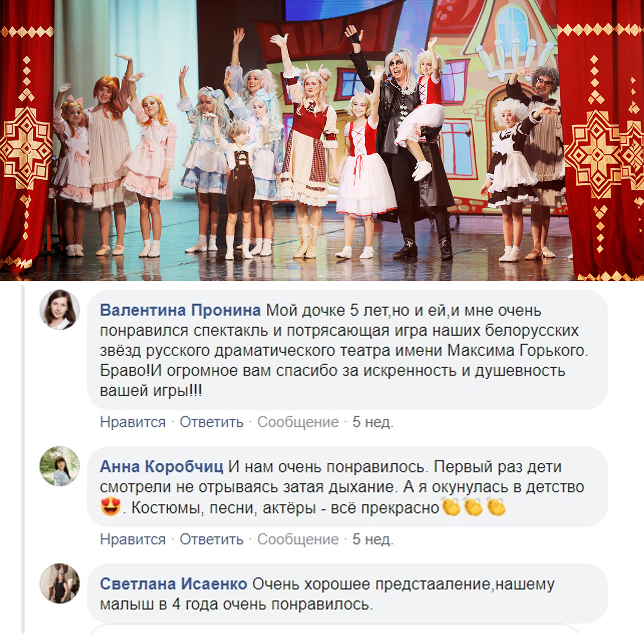
Task: Open the 5 нед. timestamp under Анна's comment
Action: click(x=373, y=540)
